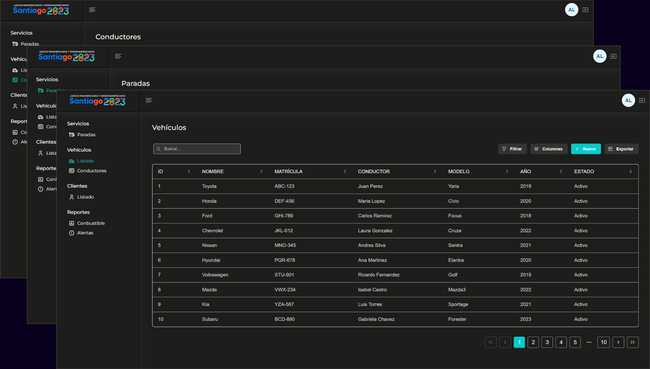Click the teal Nuevo button

point(586,149)
